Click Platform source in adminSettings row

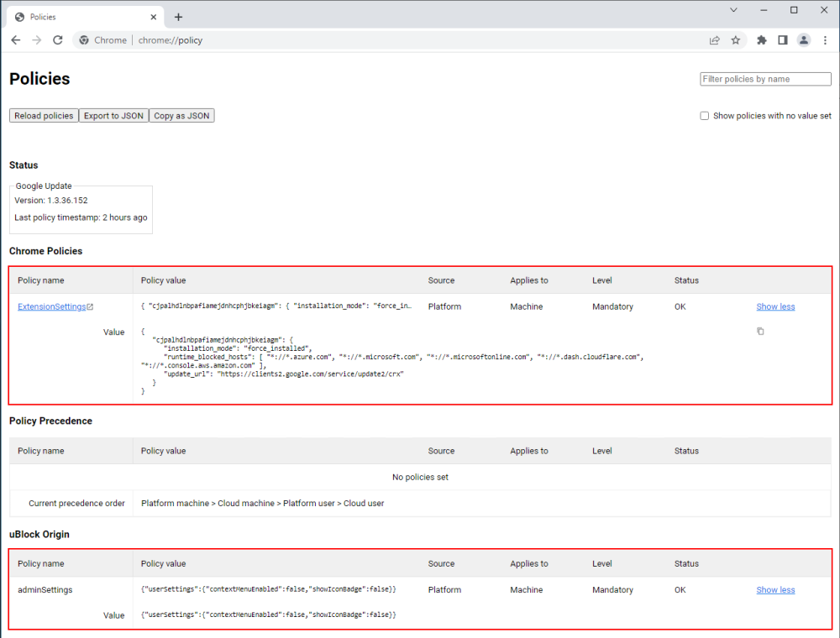click(x=444, y=590)
